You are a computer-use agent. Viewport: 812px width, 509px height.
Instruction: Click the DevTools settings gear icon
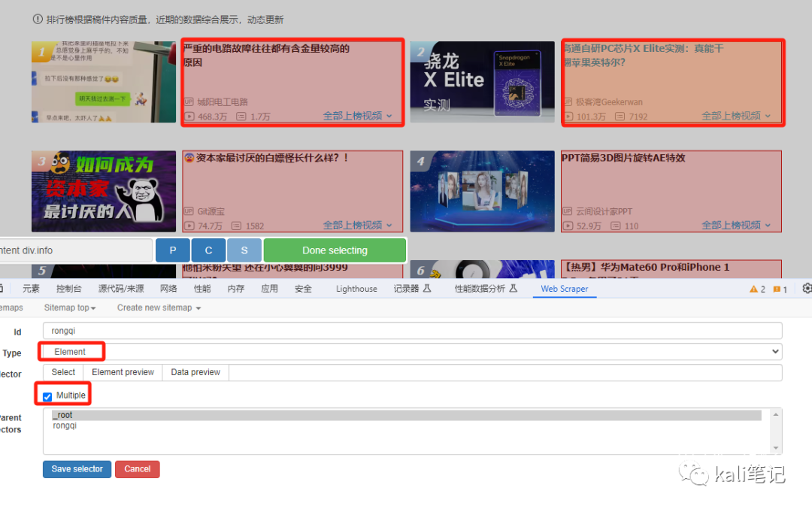(x=807, y=289)
